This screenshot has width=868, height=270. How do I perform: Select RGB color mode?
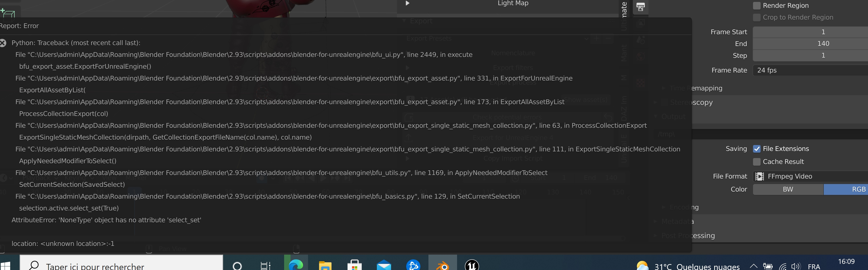tap(846, 189)
